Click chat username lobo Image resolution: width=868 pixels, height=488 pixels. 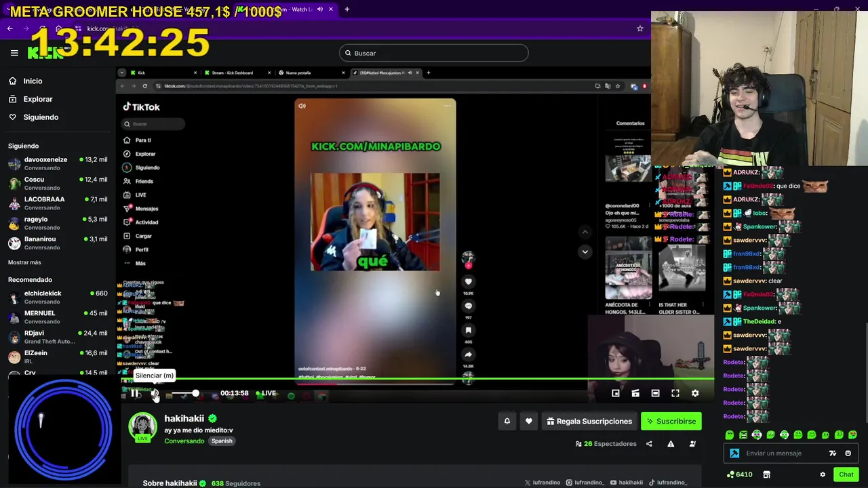coord(759,213)
